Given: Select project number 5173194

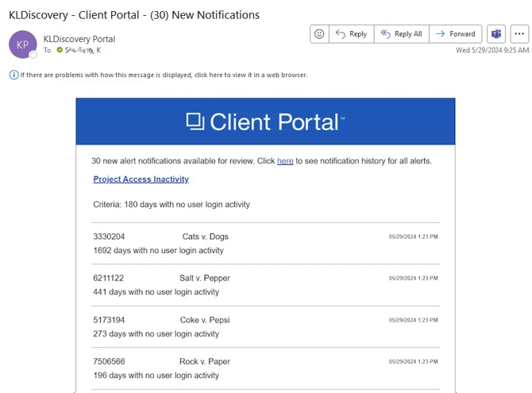Looking at the screenshot, I should tap(109, 320).
